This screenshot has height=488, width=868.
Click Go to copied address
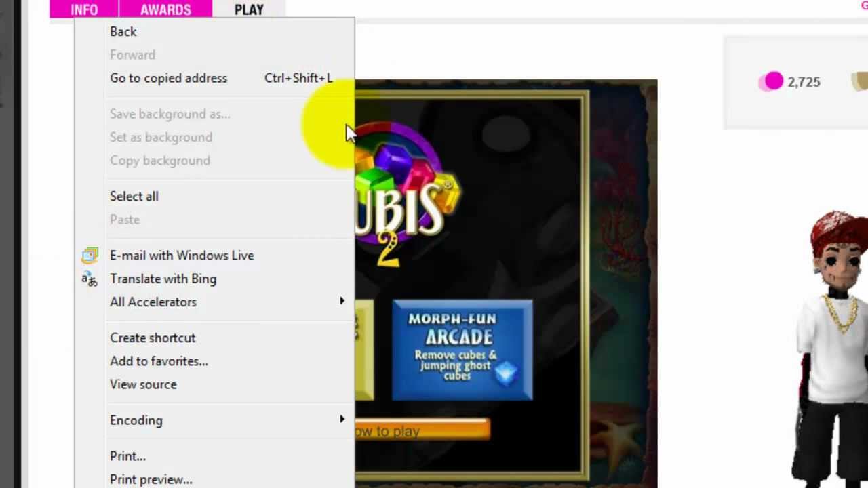tap(214, 78)
